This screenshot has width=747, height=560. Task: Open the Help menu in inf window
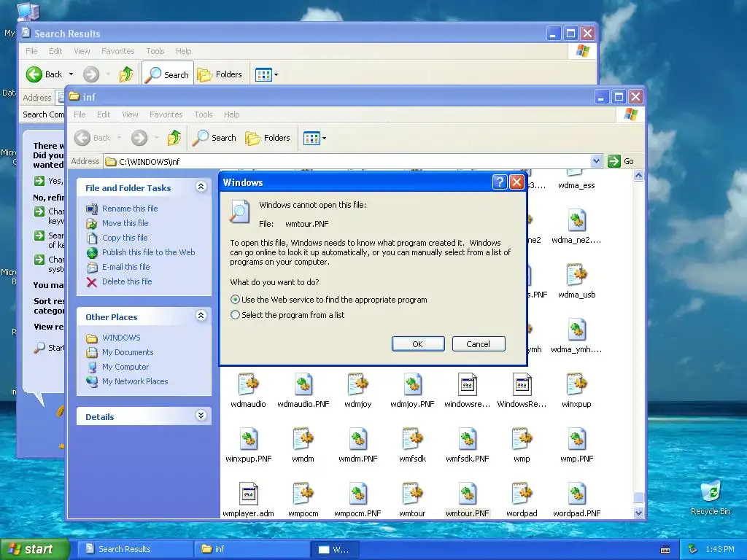pos(231,114)
